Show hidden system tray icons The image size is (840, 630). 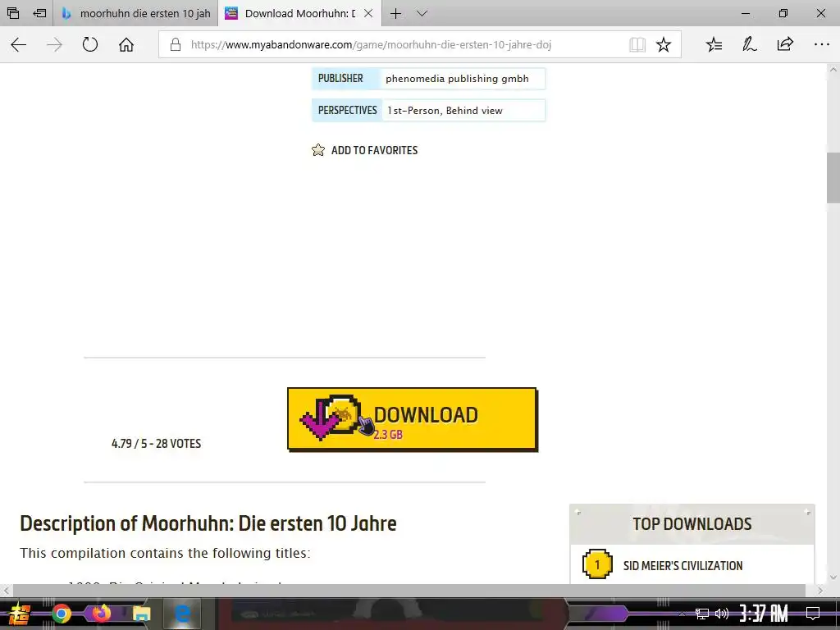[682, 614]
